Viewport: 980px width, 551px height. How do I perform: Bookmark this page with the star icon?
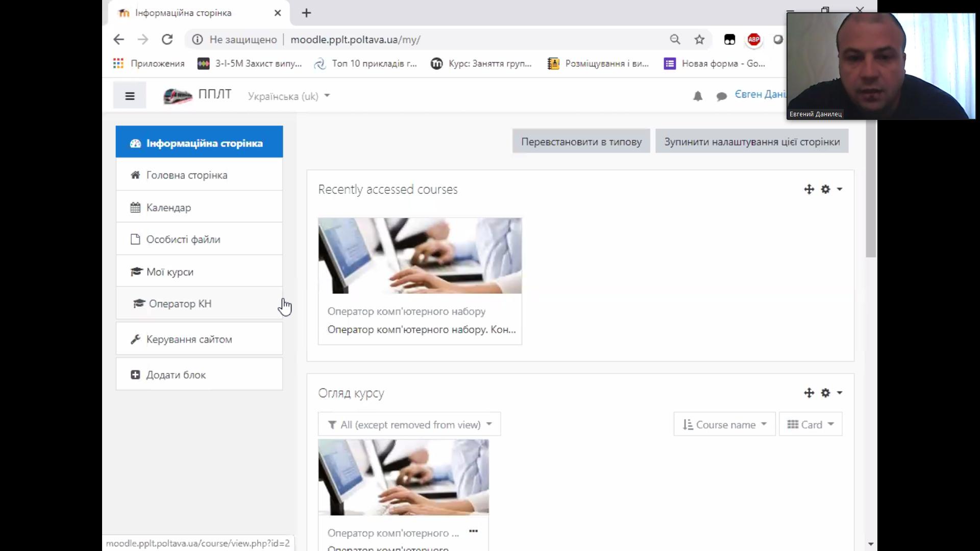click(699, 40)
